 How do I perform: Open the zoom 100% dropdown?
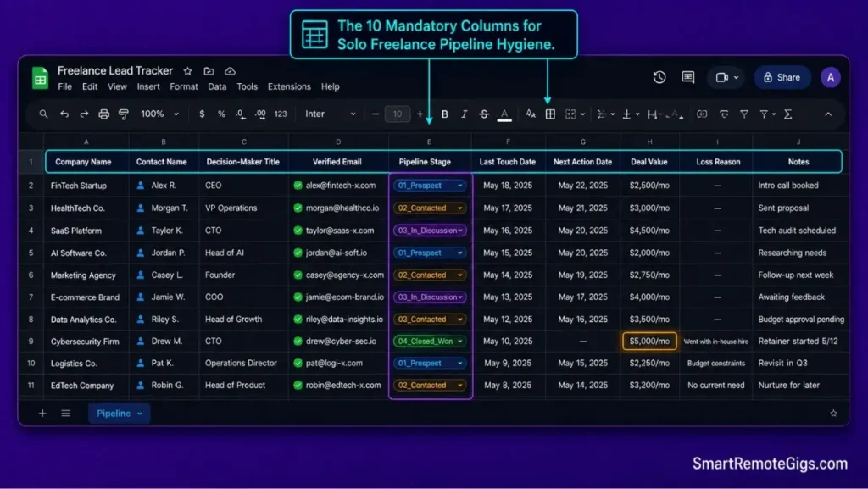click(x=159, y=114)
